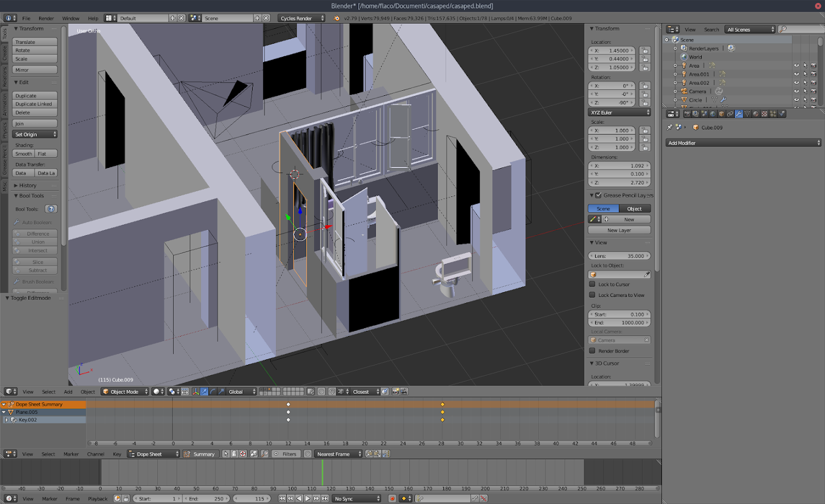The image size is (825, 504).
Task: Open the Channel menu in dope sheet header
Action: click(x=95, y=454)
